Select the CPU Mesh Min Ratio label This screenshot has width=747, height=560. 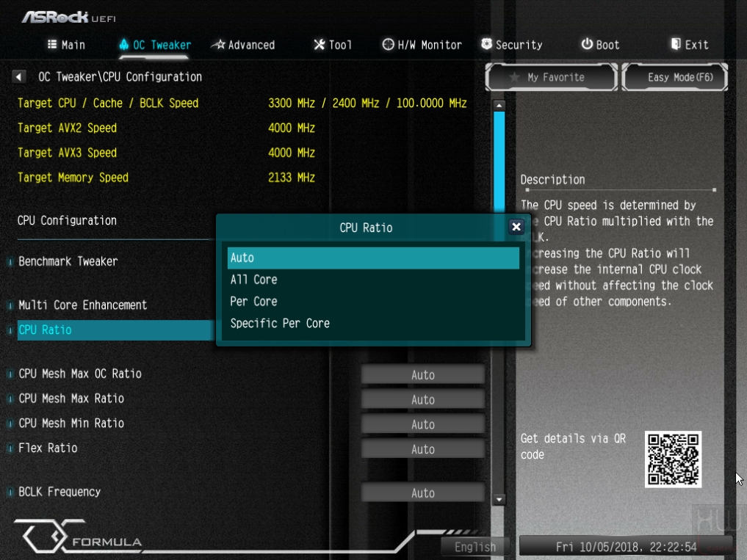pyautogui.click(x=71, y=423)
